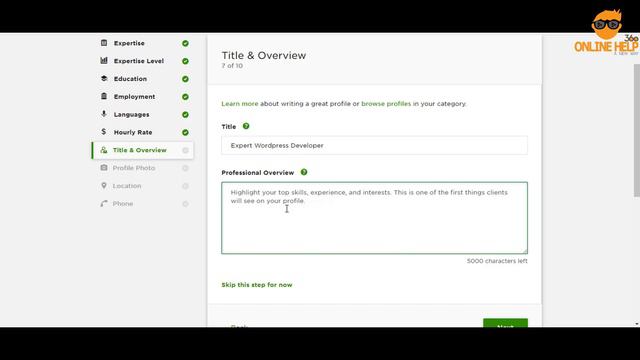Click the green checkmark next to Education
The height and width of the screenshot is (360, 640).
[x=185, y=79]
